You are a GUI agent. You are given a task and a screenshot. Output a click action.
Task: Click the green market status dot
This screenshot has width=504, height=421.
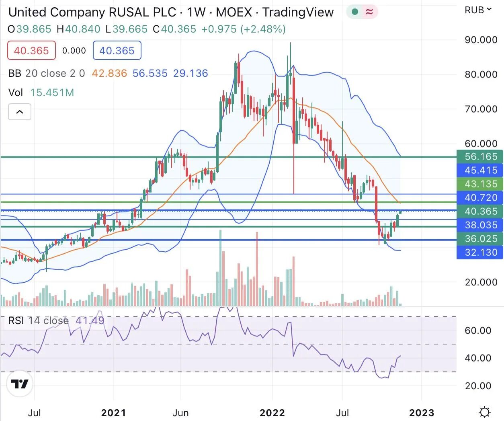point(355,12)
